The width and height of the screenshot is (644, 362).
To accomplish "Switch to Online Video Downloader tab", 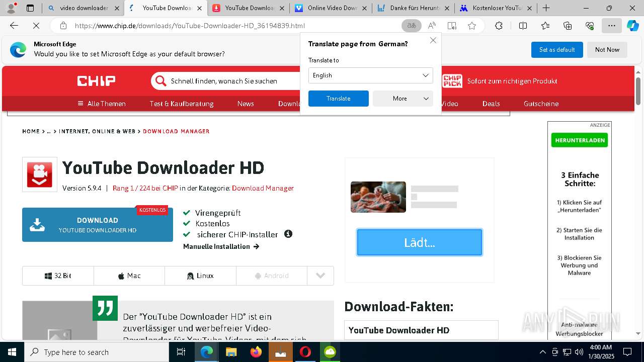I will click(x=331, y=8).
